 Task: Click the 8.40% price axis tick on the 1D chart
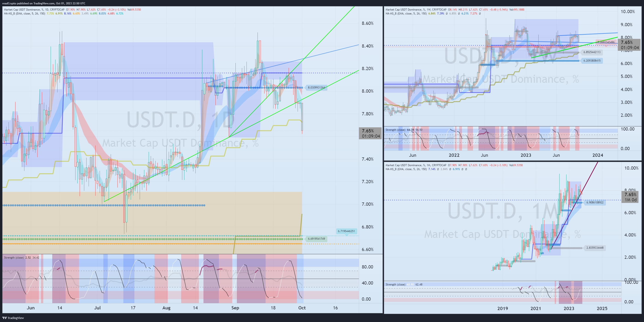tap(368, 46)
